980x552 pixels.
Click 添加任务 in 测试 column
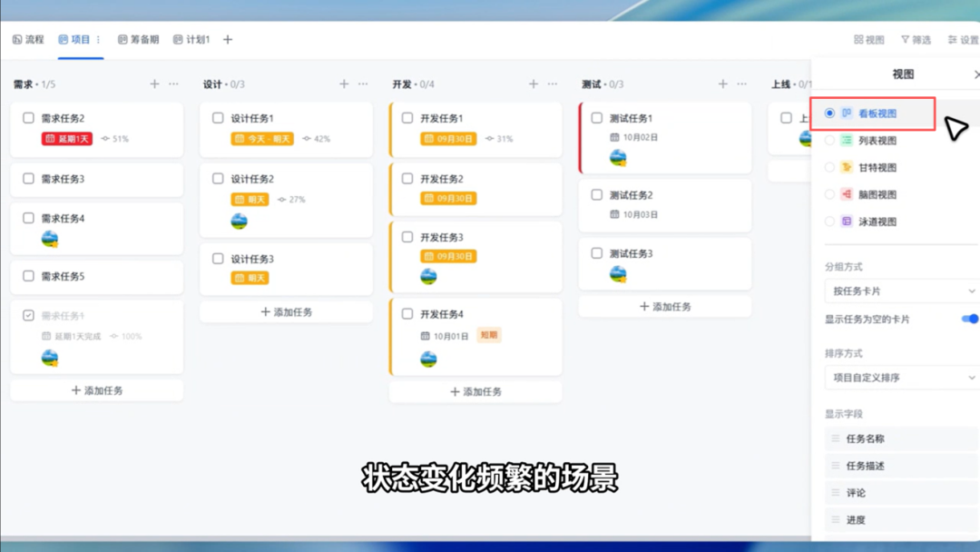(x=665, y=306)
